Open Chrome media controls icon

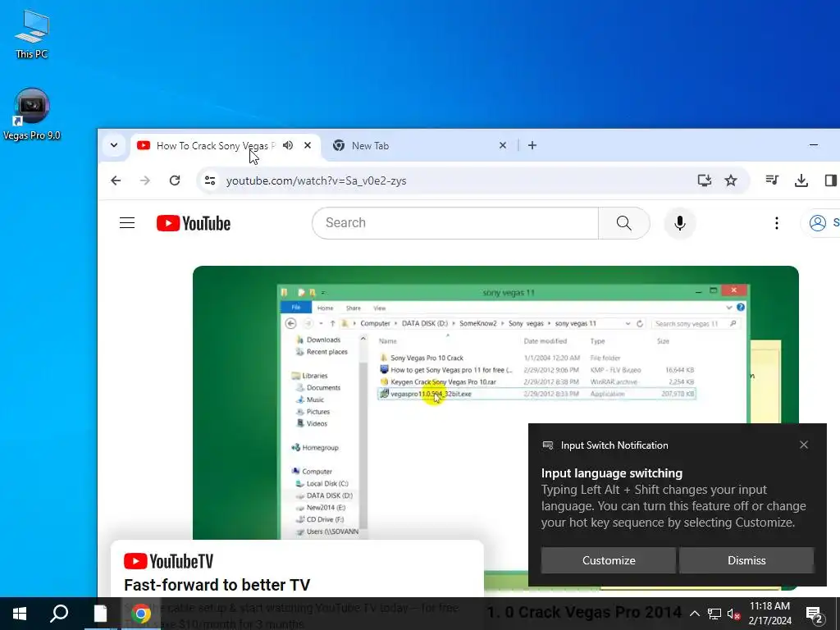772,180
